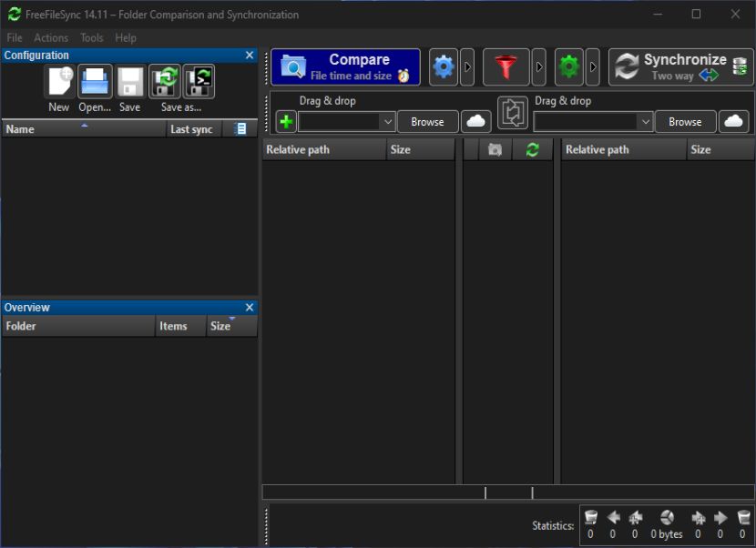Open the Actions menu
756x548 pixels.
[x=51, y=37]
